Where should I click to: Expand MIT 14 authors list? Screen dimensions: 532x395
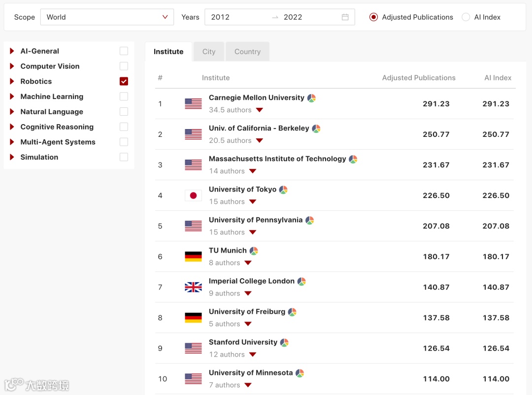(x=253, y=171)
